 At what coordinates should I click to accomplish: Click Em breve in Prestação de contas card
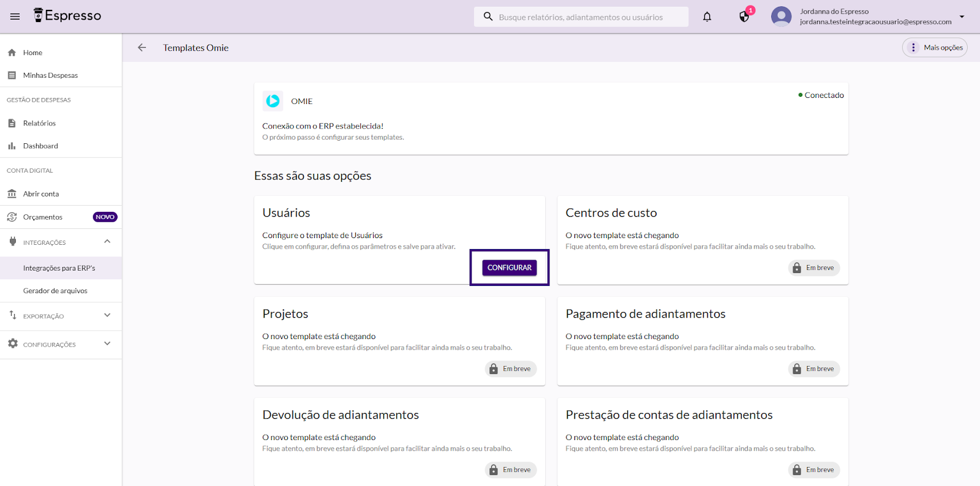click(814, 469)
